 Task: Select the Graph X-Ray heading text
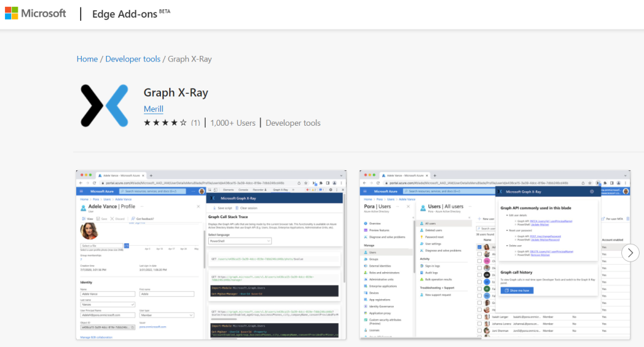pos(176,92)
